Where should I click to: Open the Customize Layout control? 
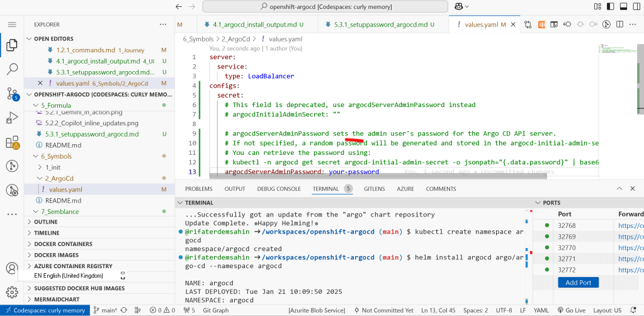coord(597,6)
